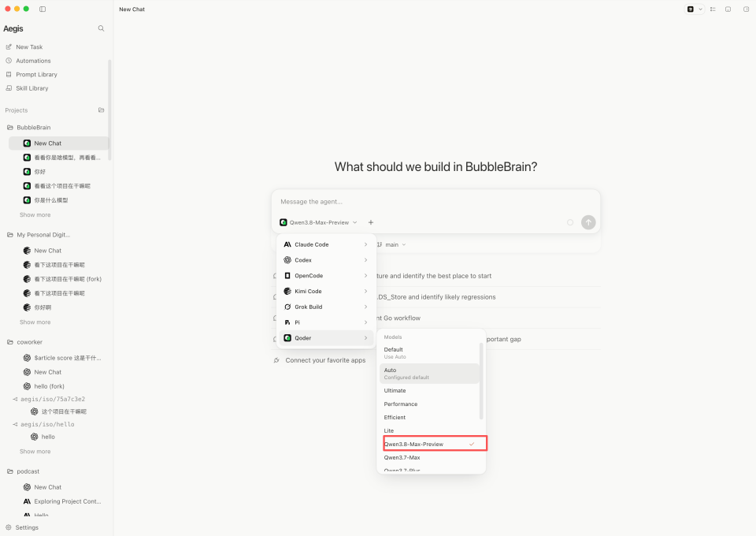
Task: Choose Lite model tier
Action: [429, 430]
